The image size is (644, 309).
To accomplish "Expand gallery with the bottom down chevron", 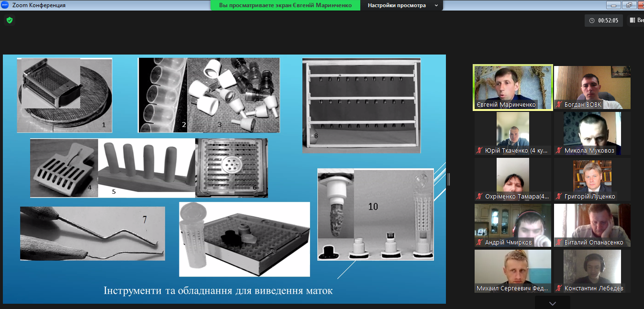I will tap(552, 303).
